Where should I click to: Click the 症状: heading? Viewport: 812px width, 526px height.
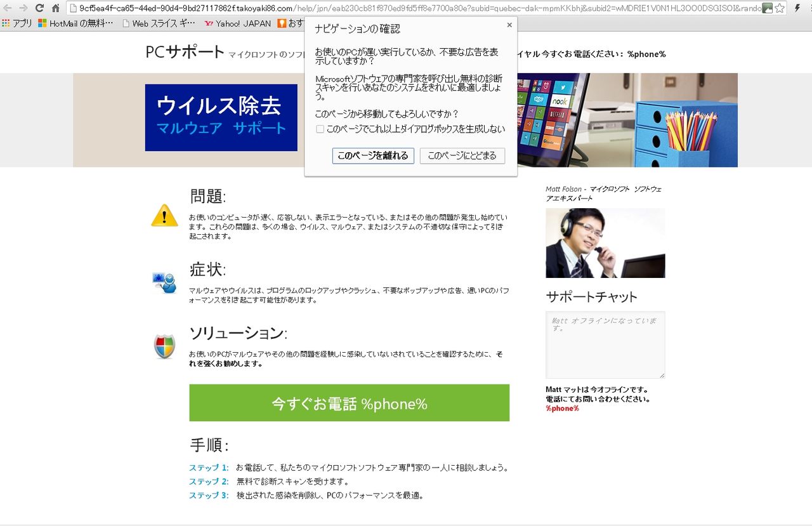click(208, 270)
